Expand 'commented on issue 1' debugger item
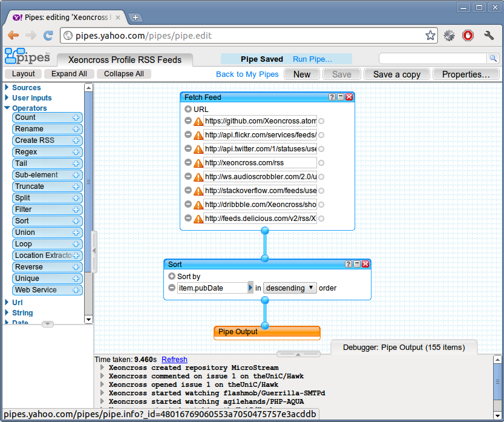This screenshot has height=422, width=504. (x=102, y=375)
